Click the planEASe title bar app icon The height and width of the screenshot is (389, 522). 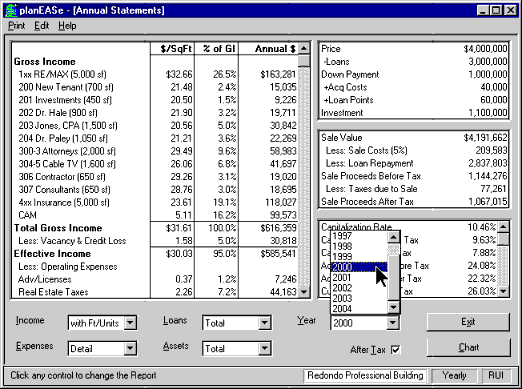11,10
